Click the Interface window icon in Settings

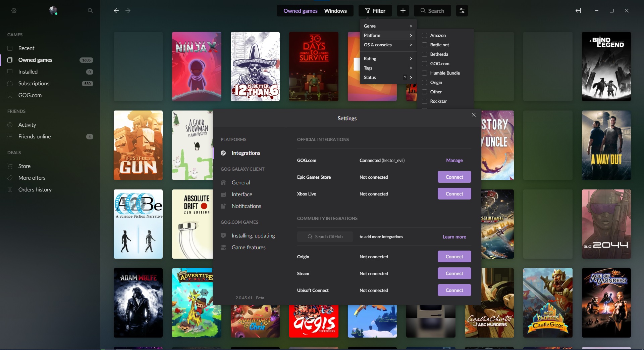click(x=223, y=194)
